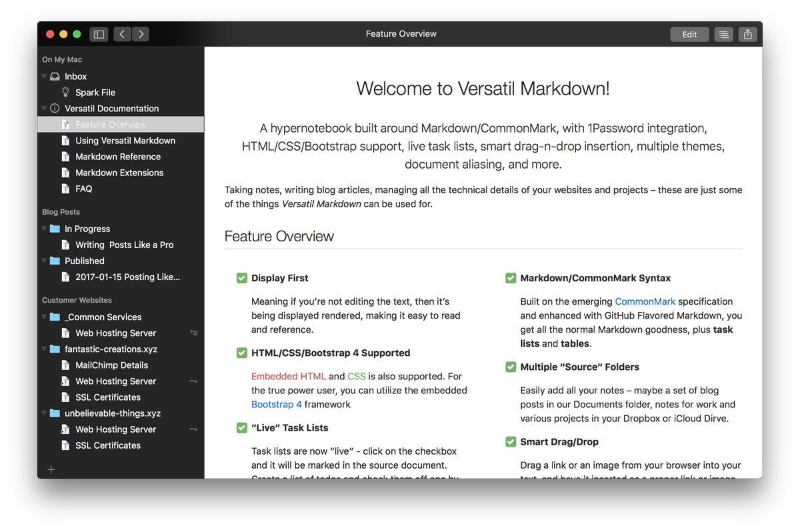Toggle Multiple "Source" Folders checkbox
Image resolution: width=800 pixels, height=532 pixels.
click(511, 367)
